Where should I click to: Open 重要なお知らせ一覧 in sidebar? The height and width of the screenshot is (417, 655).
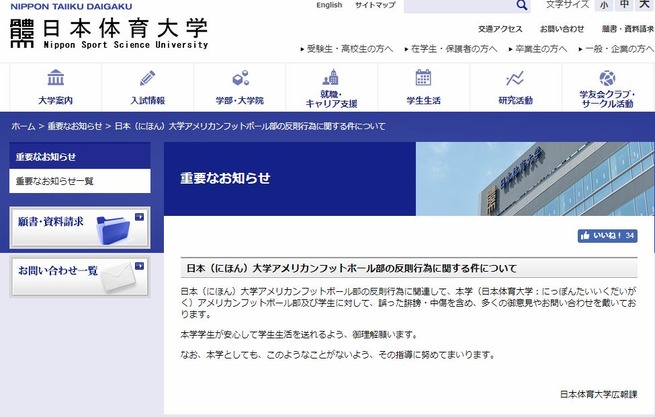coord(80,181)
